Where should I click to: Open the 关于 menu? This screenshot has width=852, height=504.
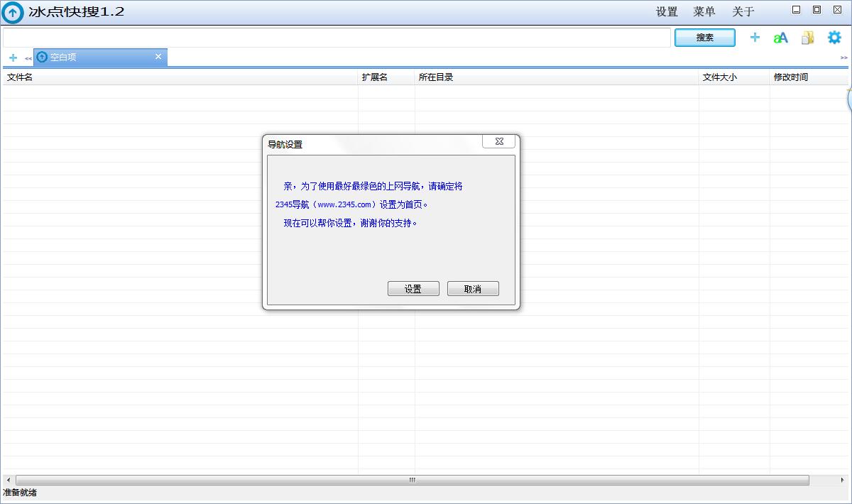click(x=743, y=12)
